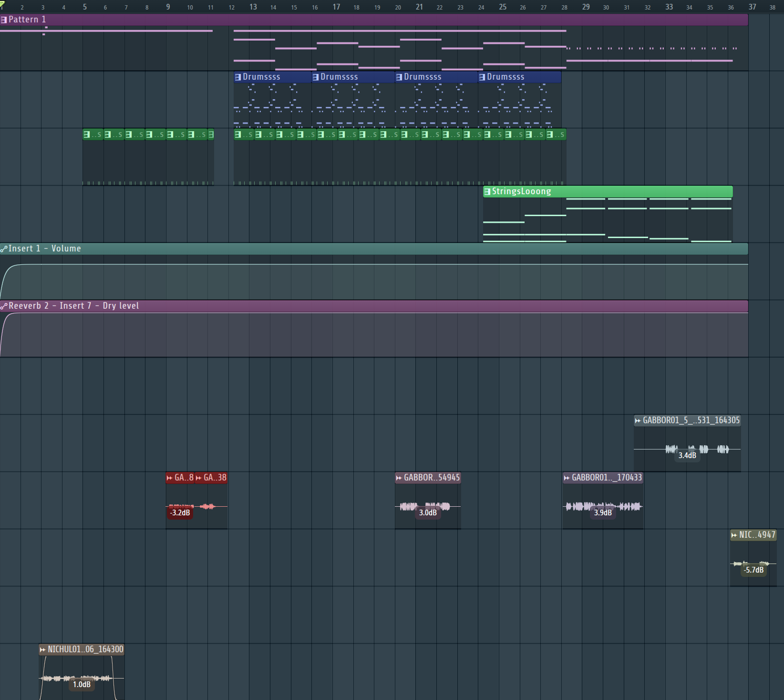Image resolution: width=784 pixels, height=700 pixels.
Task: Jump to bar 17 on the timeline ruler
Action: click(x=336, y=7)
